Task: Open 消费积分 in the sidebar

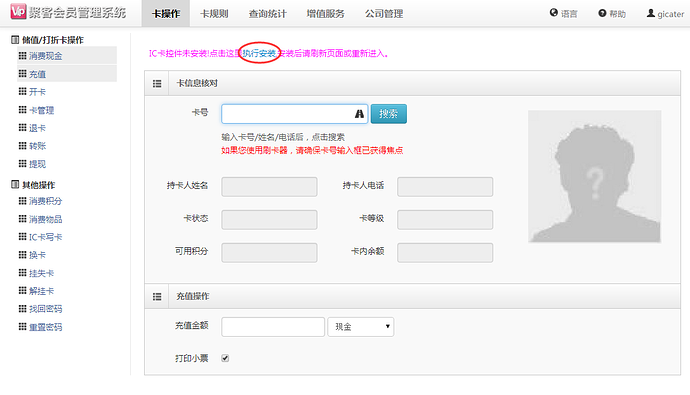Action: click(x=46, y=201)
